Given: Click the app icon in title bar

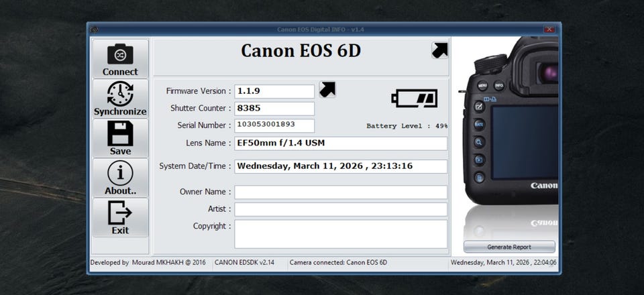Looking at the screenshot, I should click(94, 29).
